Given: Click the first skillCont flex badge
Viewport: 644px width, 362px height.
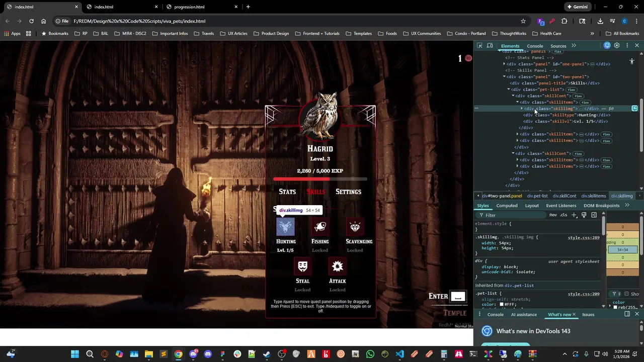Looking at the screenshot, I should pos(578,96).
